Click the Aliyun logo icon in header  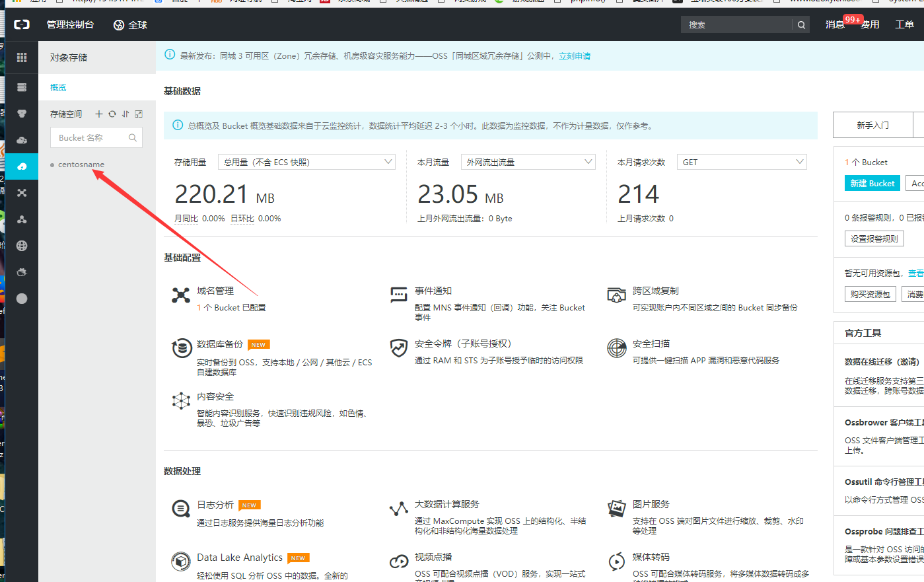(22, 24)
